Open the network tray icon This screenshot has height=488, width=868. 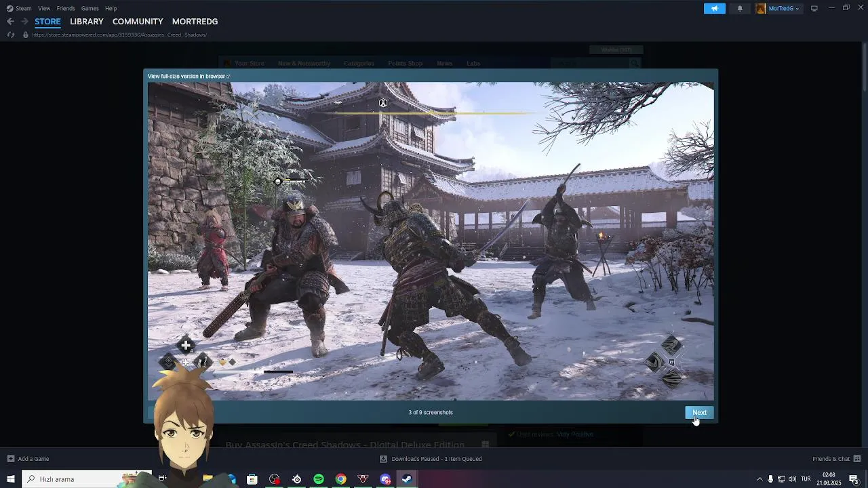tap(781, 479)
